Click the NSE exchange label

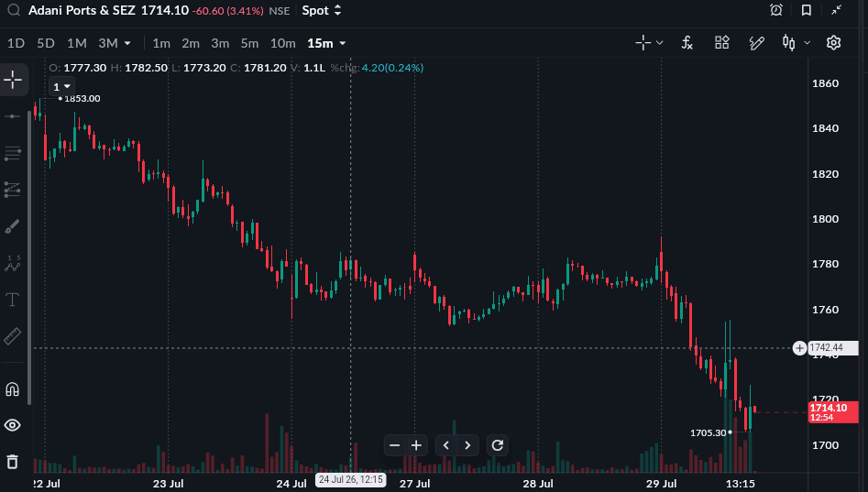point(279,11)
